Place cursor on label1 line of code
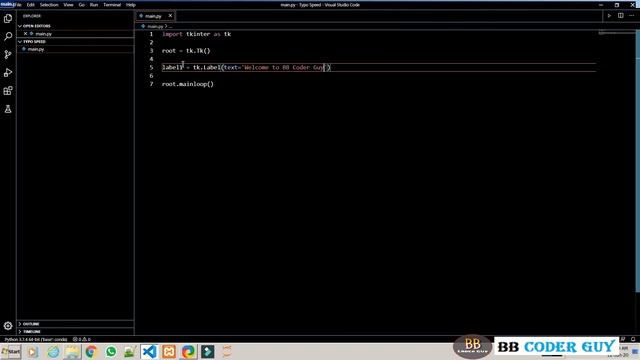 (x=246, y=67)
